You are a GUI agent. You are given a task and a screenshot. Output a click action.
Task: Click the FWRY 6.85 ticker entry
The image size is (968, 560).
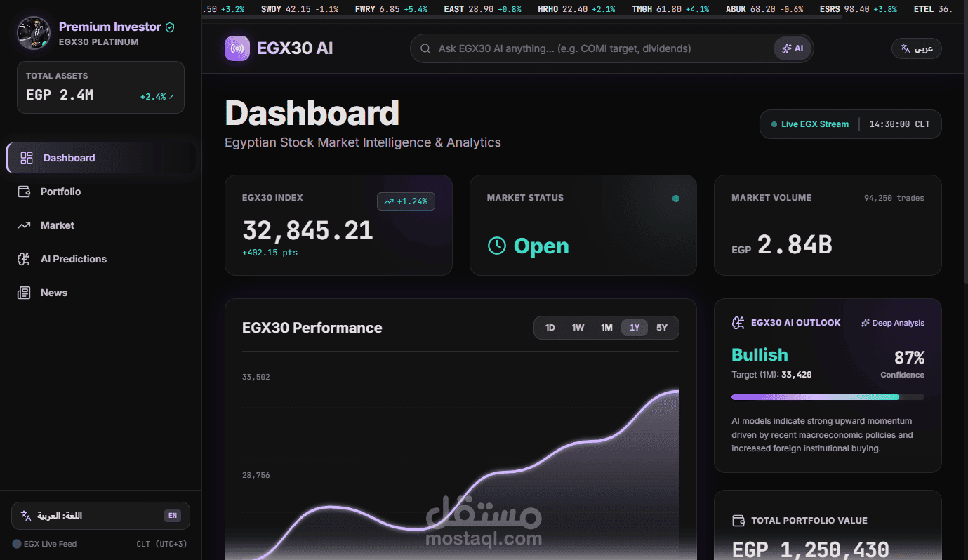391,9
